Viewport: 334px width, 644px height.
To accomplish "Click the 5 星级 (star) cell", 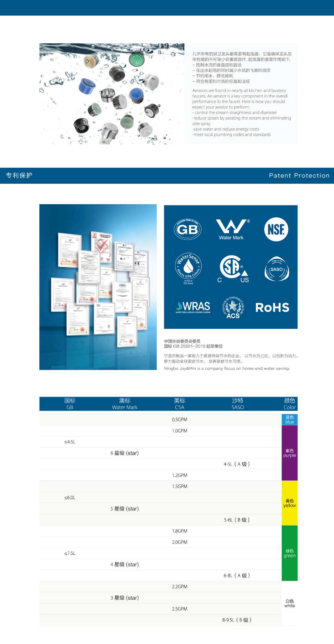I will pyautogui.click(x=125, y=509).
